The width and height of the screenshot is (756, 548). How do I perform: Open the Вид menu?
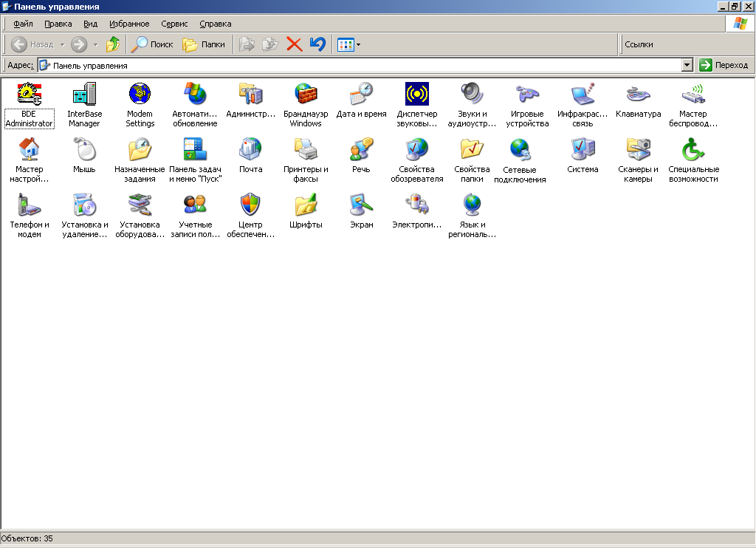(90, 24)
